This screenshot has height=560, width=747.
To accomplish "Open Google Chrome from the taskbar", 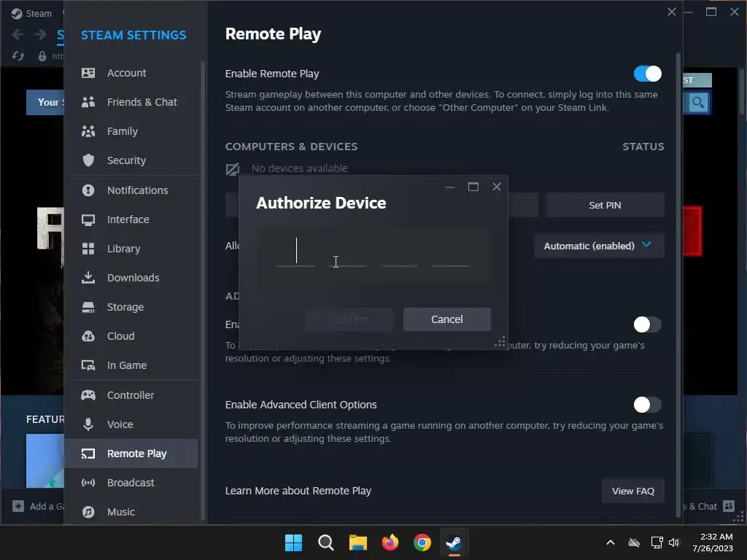I will pos(422,542).
